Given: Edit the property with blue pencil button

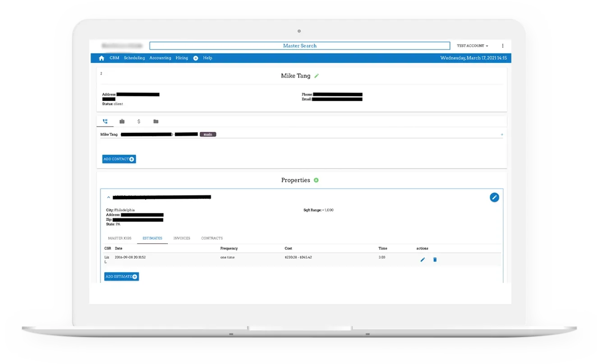Looking at the screenshot, I should point(494,197).
